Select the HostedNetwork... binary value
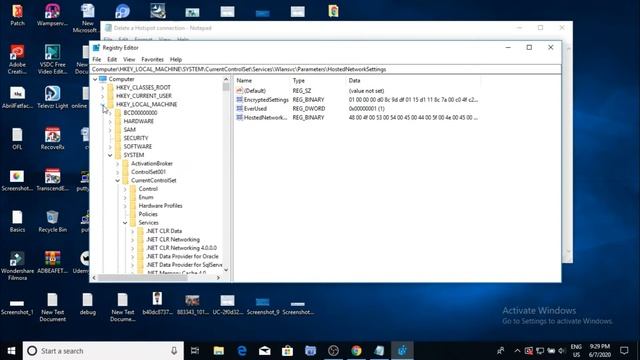The width and height of the screenshot is (640, 360). 265,118
